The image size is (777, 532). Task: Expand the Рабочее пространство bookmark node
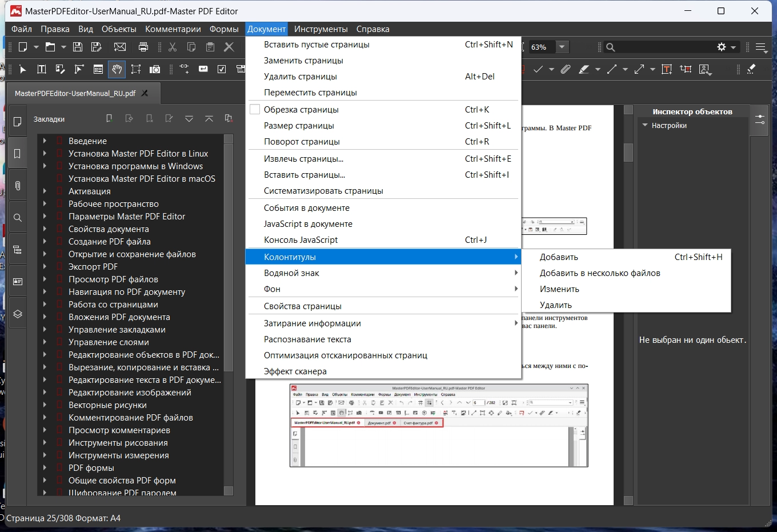tap(45, 203)
